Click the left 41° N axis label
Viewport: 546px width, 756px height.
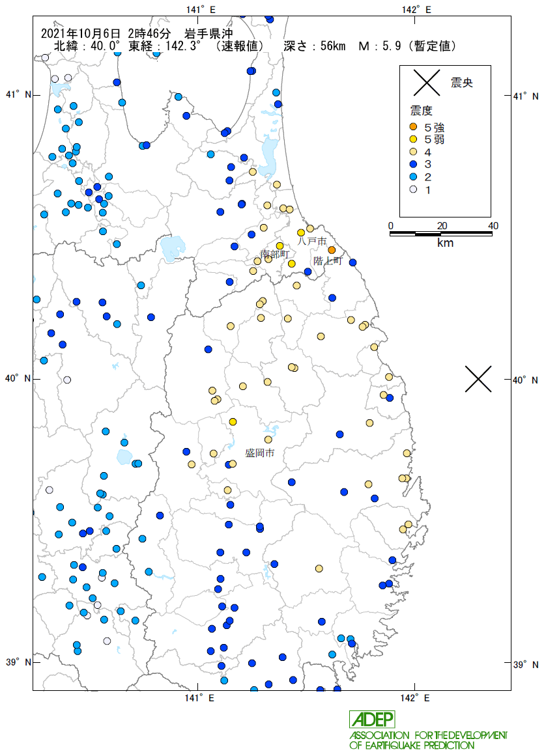pos(18,94)
